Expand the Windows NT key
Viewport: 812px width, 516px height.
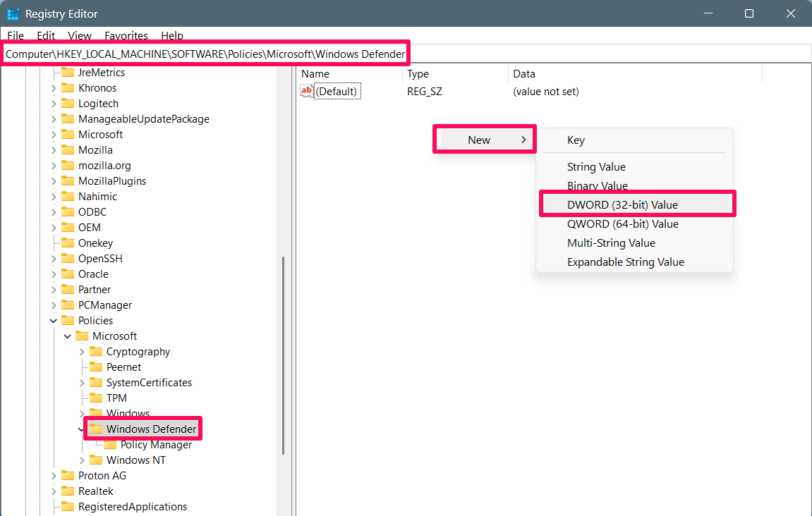pos(82,460)
